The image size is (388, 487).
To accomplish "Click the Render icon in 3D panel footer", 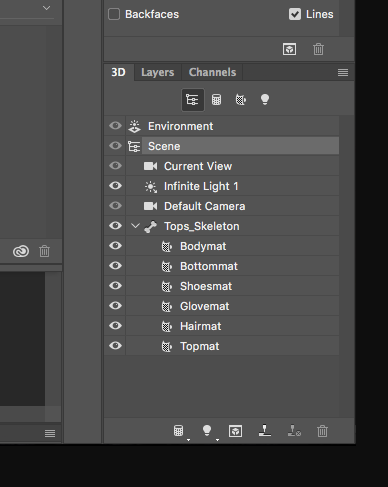I will coord(236,431).
